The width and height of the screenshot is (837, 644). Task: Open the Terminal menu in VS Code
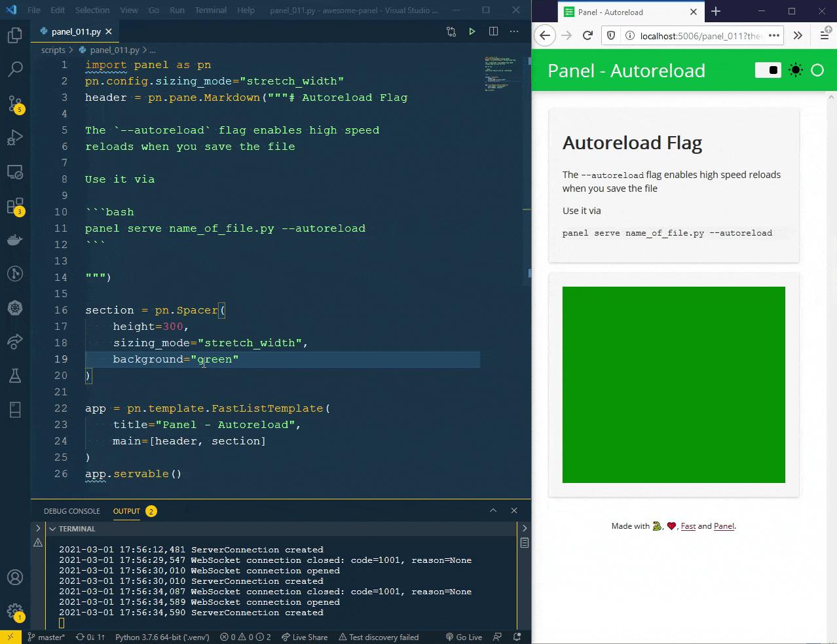[x=210, y=10]
